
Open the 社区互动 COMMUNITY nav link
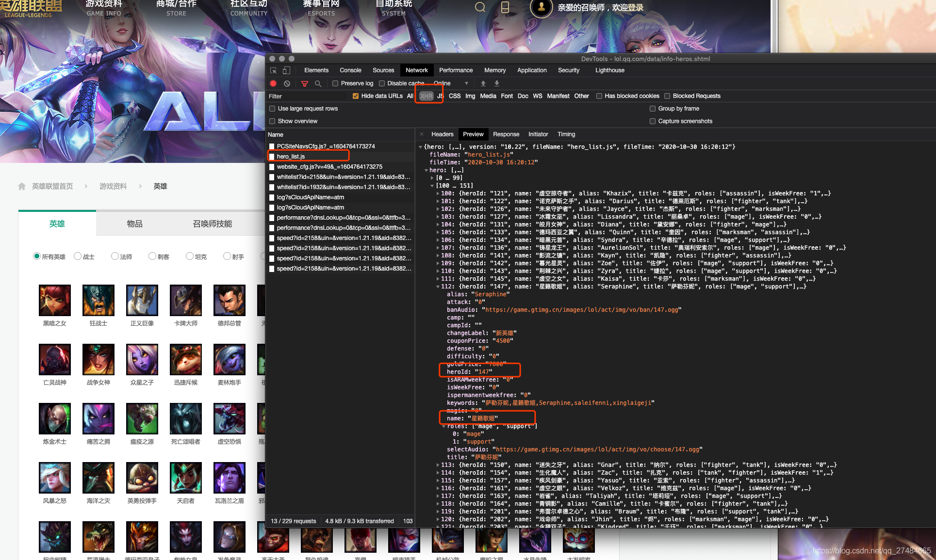click(249, 7)
